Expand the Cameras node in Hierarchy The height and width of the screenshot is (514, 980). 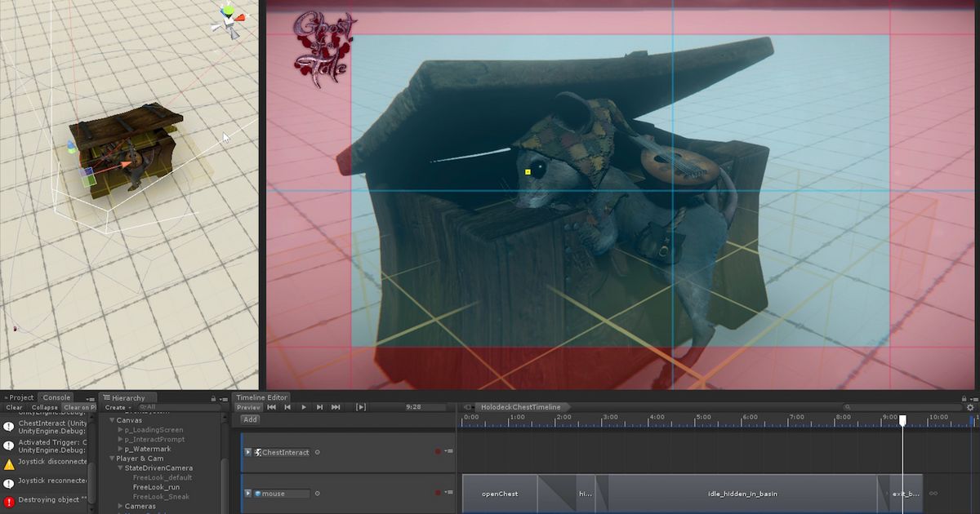[x=121, y=507]
